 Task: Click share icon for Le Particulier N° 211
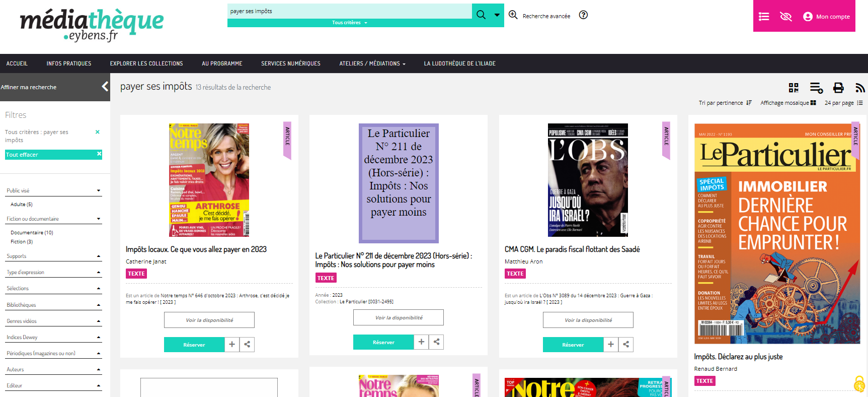point(436,342)
